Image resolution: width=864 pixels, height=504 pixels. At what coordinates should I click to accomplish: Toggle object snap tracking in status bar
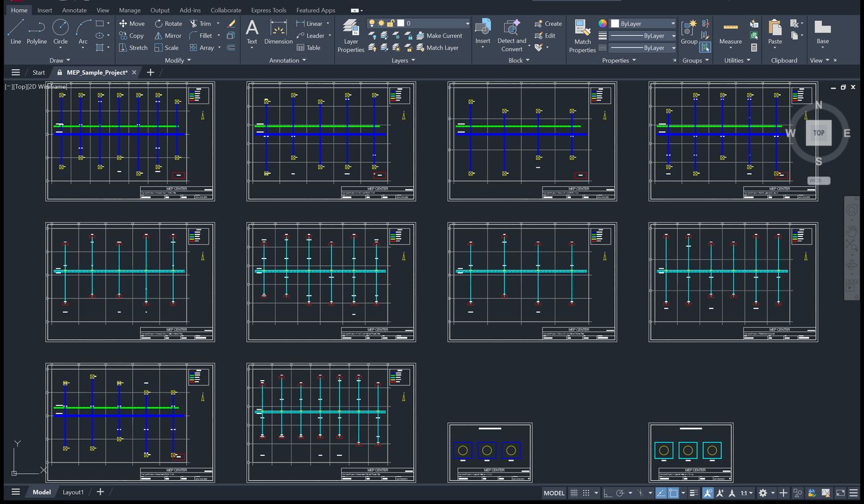point(661,493)
